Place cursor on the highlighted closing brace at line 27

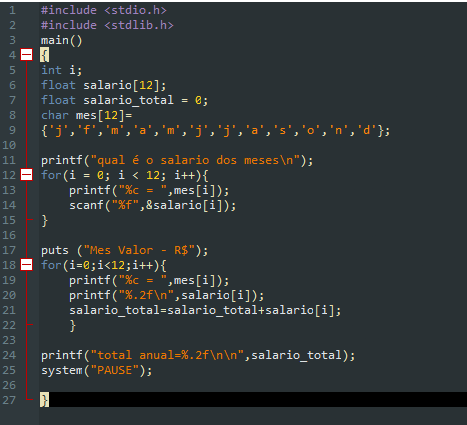pyautogui.click(x=44, y=400)
